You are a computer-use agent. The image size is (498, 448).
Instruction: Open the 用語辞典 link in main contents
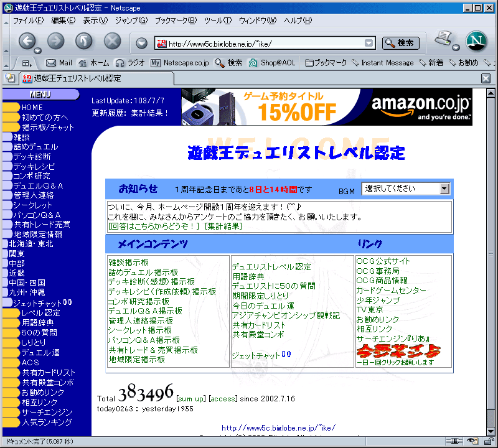[x=248, y=277]
